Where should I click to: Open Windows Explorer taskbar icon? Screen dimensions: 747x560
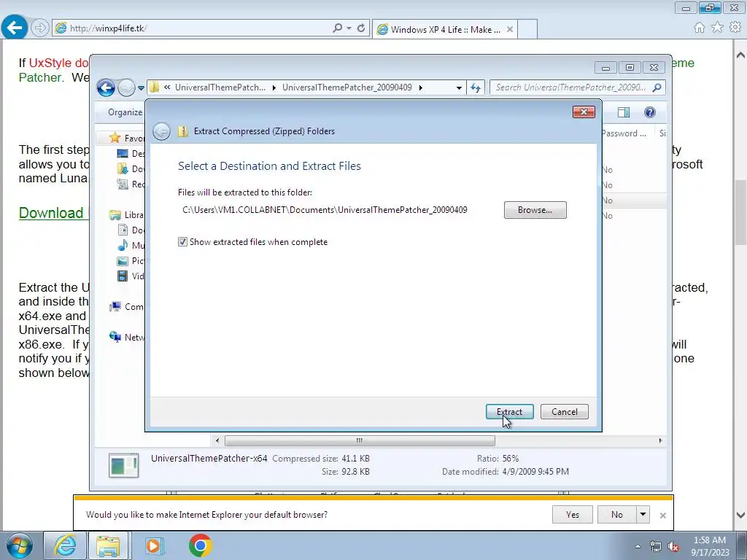point(108,545)
